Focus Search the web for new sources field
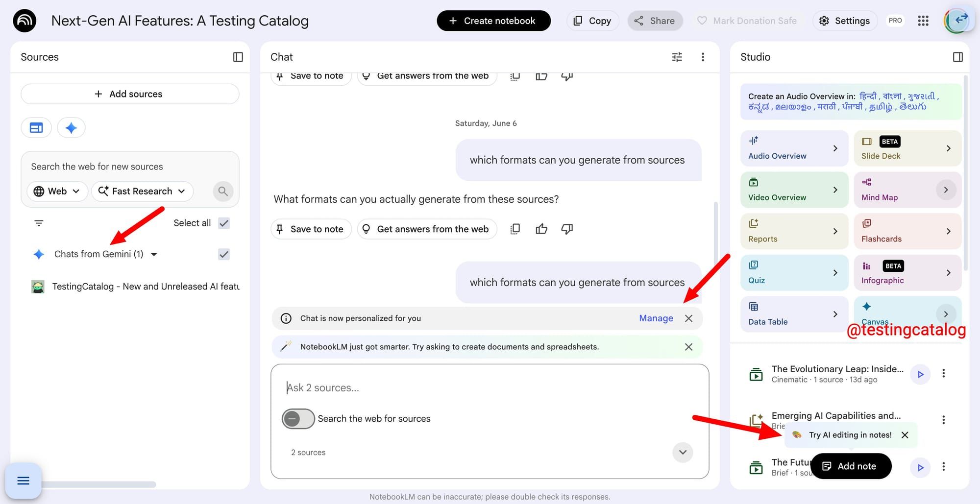 coord(130,167)
